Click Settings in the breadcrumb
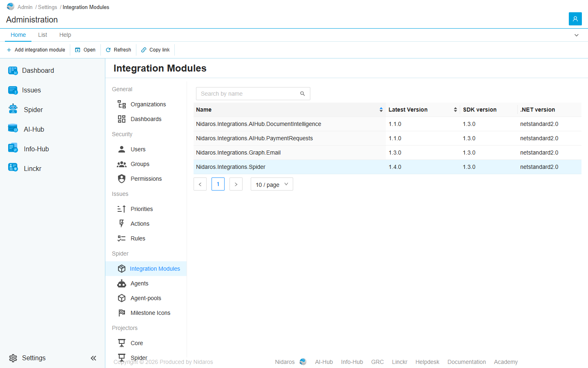 [x=48, y=7]
